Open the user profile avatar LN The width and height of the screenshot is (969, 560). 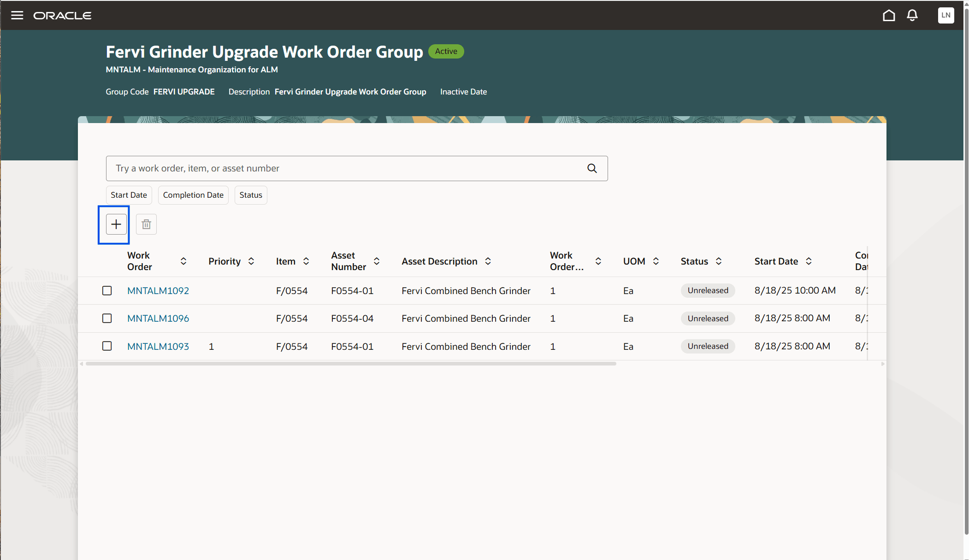click(946, 15)
